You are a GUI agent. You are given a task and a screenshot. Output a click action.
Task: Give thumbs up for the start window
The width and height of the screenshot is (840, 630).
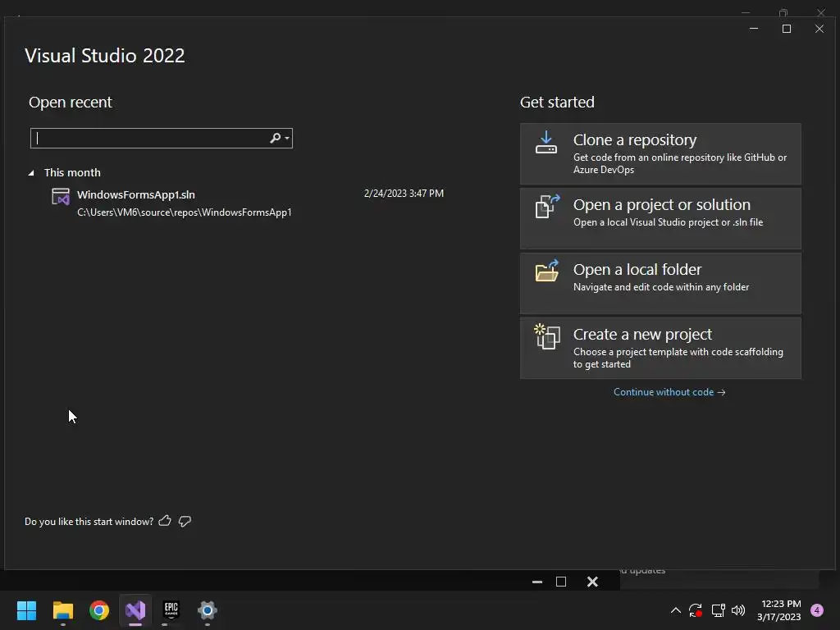click(x=165, y=521)
